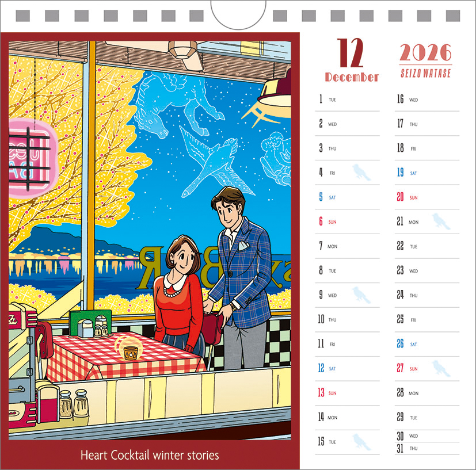Screen dimensions: 476x470
Task: Click the glowing candle glass on table
Action: (129, 347)
